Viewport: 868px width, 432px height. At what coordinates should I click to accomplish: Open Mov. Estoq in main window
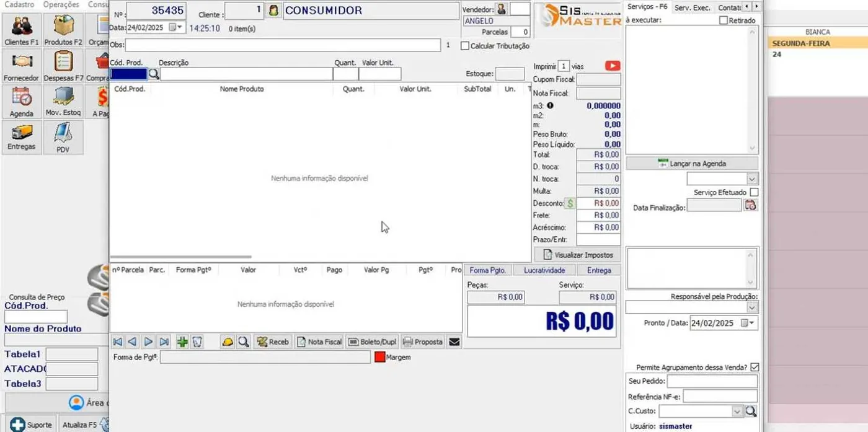pyautogui.click(x=63, y=102)
